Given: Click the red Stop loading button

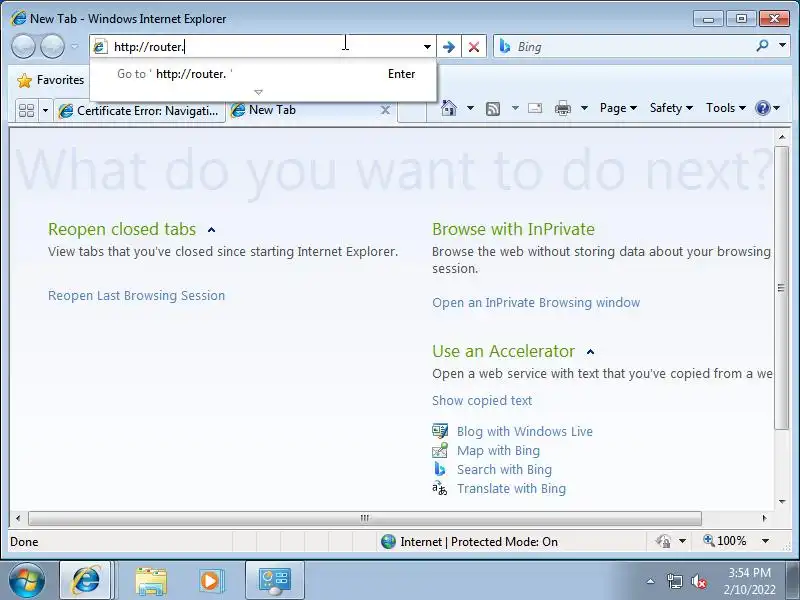Looking at the screenshot, I should point(474,47).
